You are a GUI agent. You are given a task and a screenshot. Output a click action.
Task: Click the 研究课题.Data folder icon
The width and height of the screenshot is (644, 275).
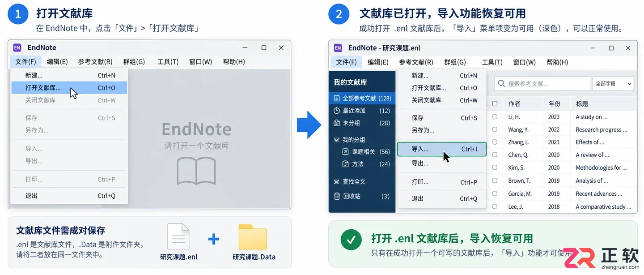[253, 237]
